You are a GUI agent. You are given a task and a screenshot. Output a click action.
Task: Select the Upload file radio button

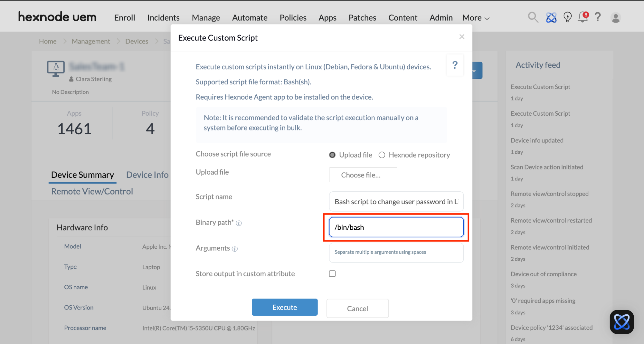332,155
